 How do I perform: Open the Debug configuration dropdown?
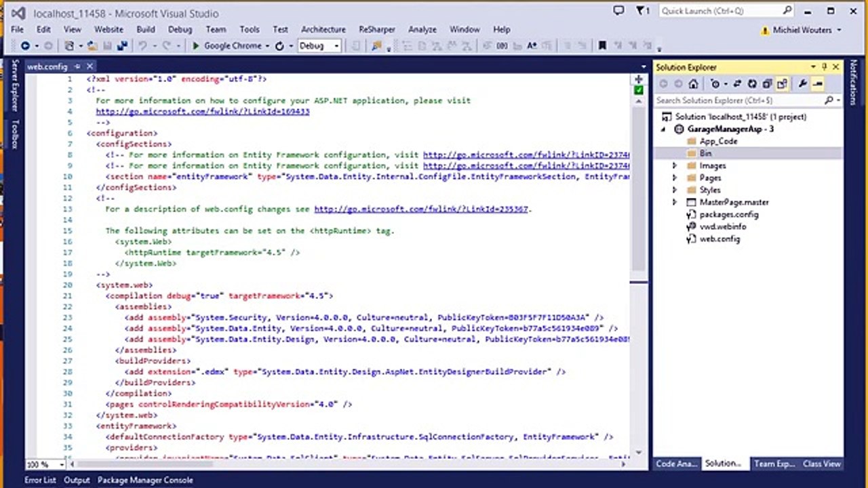(337, 46)
